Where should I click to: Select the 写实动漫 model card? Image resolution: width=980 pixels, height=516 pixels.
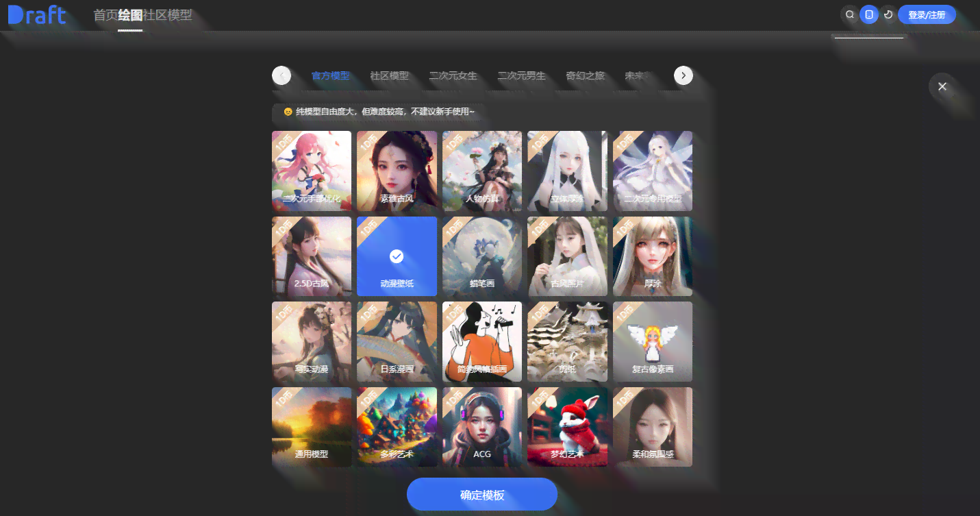tap(312, 341)
